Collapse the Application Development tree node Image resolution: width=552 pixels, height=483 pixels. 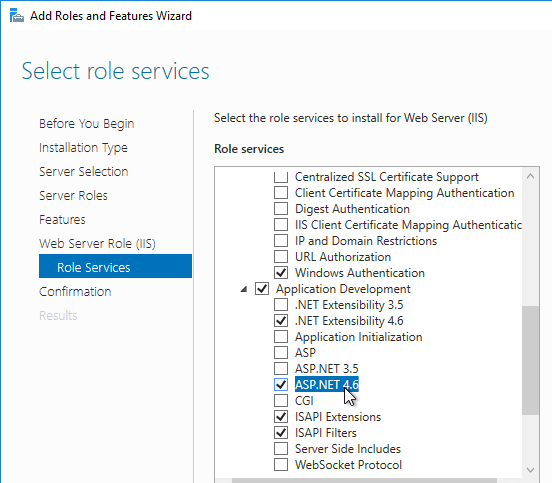[243, 289]
